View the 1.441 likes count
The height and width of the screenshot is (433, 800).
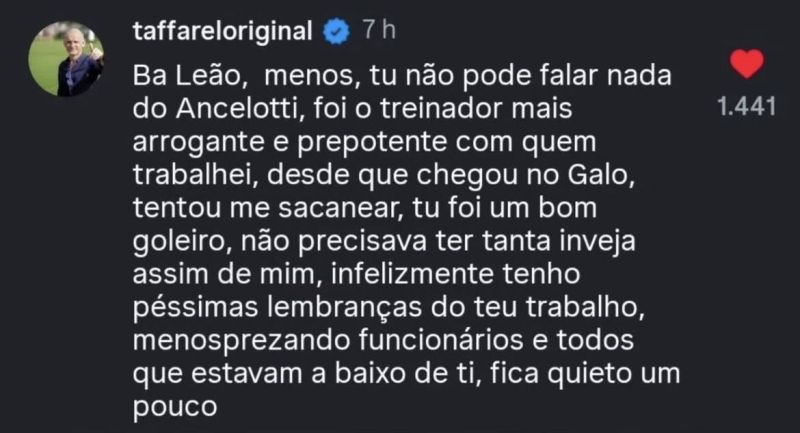coord(748,106)
